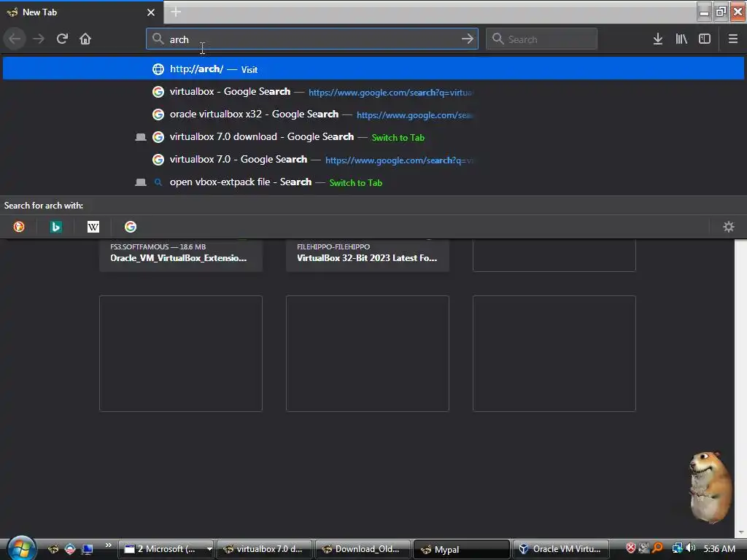Viewport: 747px width, 560px height.
Task: Select the New Tab browser tab
Action: [82, 12]
